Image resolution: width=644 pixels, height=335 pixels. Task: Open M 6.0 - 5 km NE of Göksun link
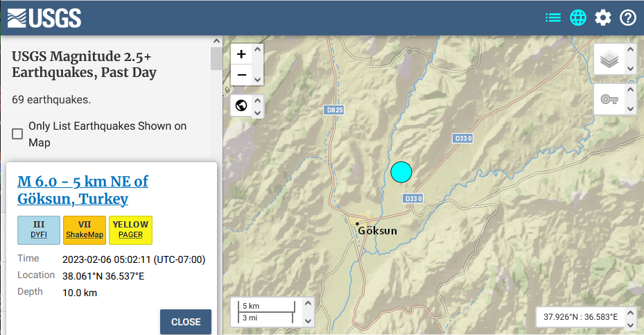(82, 190)
